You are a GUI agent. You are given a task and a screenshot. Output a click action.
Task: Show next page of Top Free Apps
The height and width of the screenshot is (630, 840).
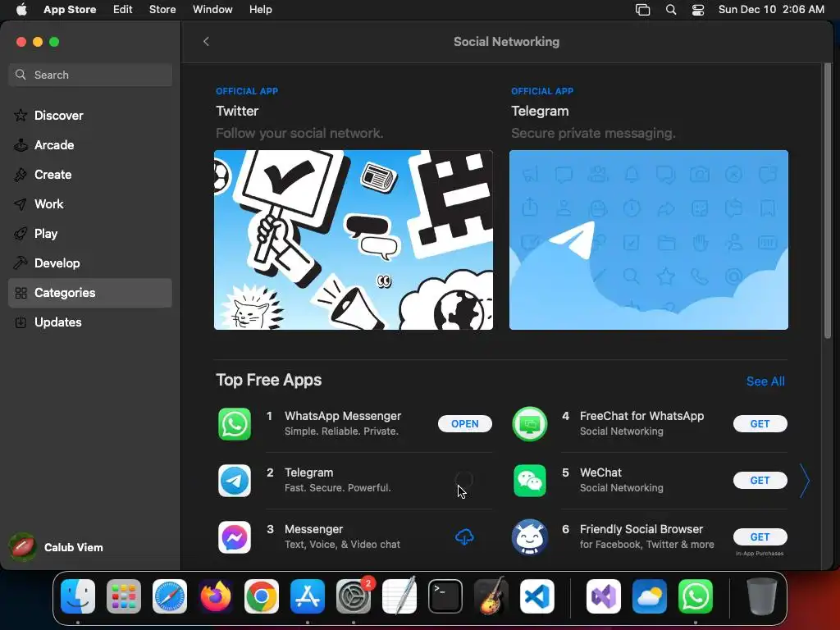click(804, 481)
